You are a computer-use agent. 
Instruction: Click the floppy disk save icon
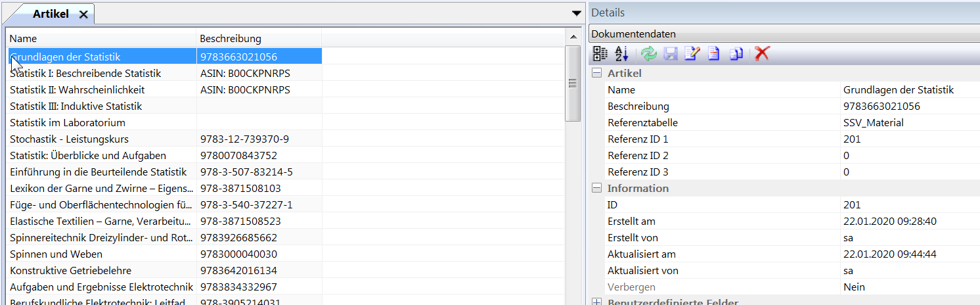point(670,54)
